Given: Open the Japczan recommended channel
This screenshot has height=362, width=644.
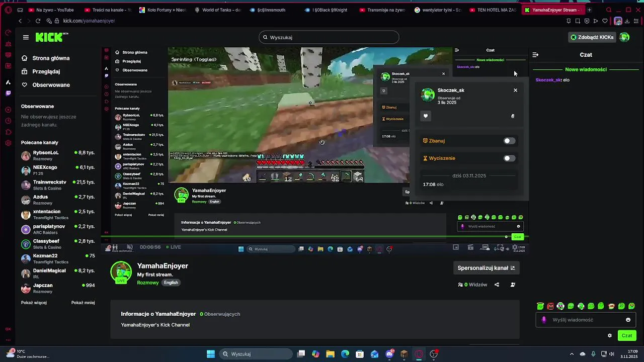Looking at the screenshot, I should tap(58, 288).
